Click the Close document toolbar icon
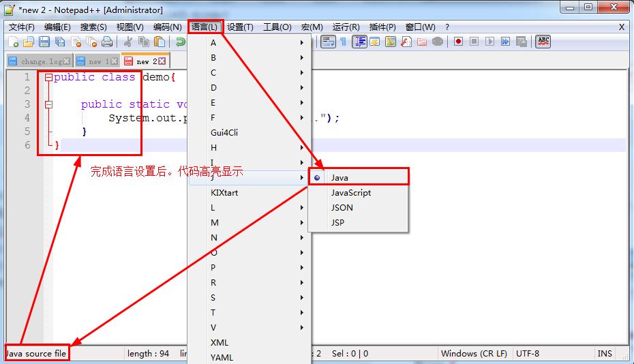Image resolution: width=634 pixels, height=364 pixels. [x=76, y=42]
